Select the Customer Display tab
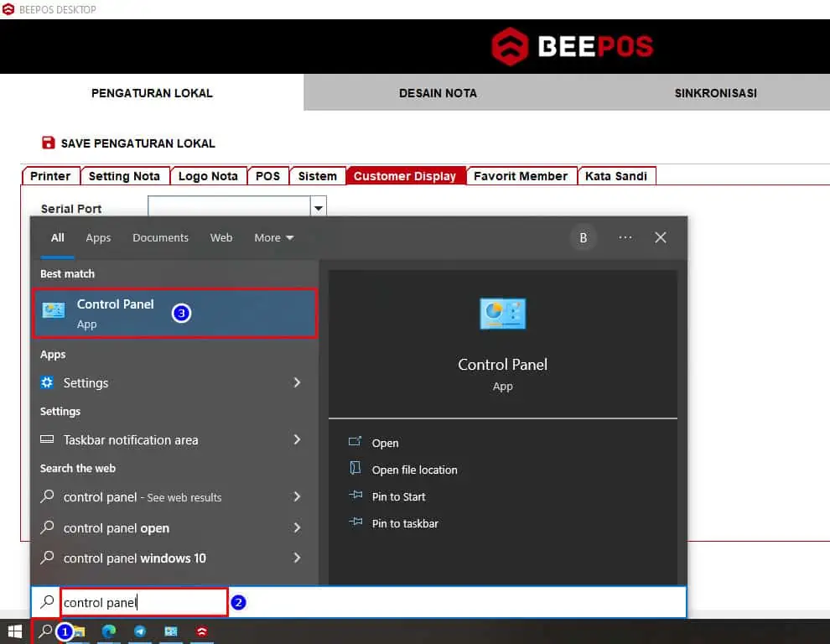The height and width of the screenshot is (644, 830). 405,176
